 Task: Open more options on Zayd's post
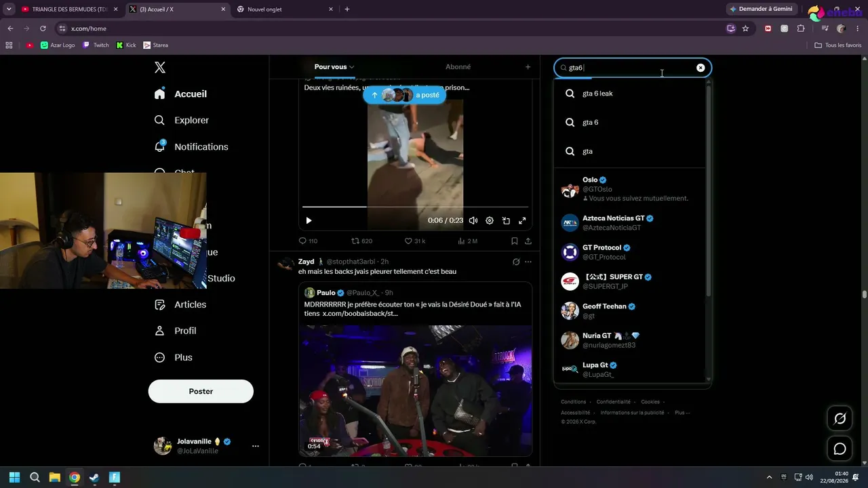528,262
